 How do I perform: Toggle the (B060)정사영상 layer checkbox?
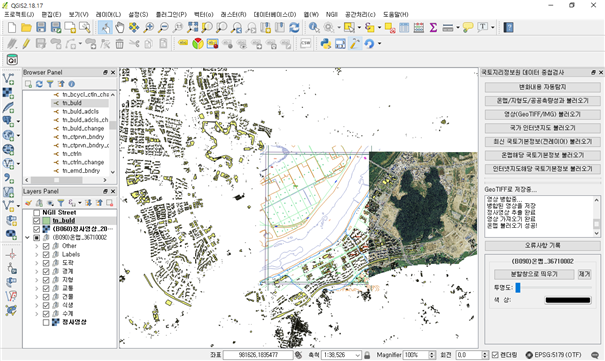pyautogui.click(x=37, y=229)
